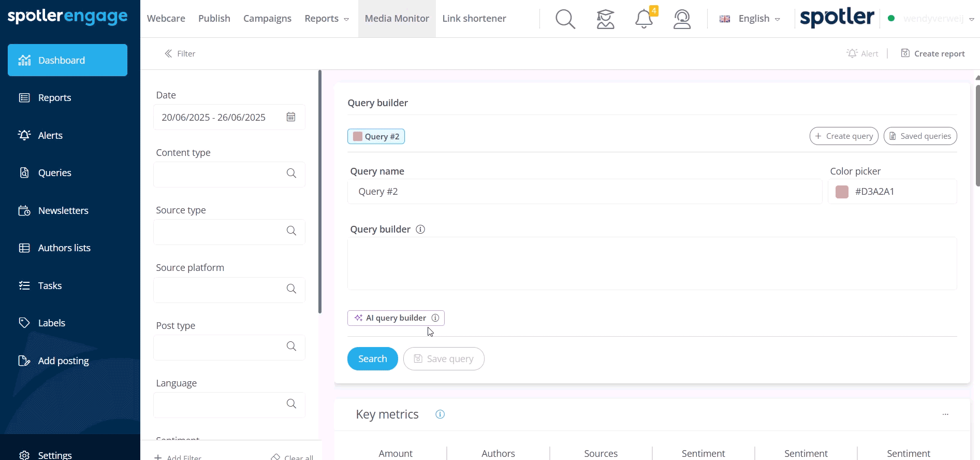Open the Key metrics three-dots menu
The width and height of the screenshot is (980, 460).
(x=945, y=414)
